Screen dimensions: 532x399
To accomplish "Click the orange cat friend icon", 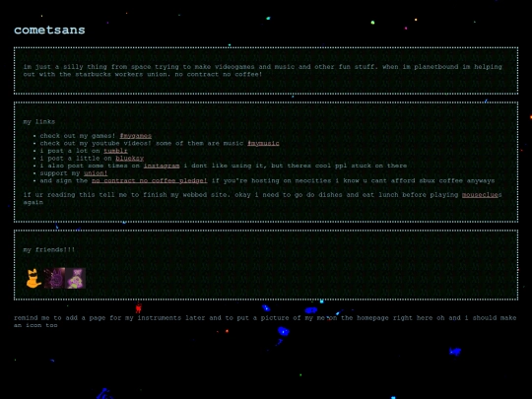I will 33,278.
